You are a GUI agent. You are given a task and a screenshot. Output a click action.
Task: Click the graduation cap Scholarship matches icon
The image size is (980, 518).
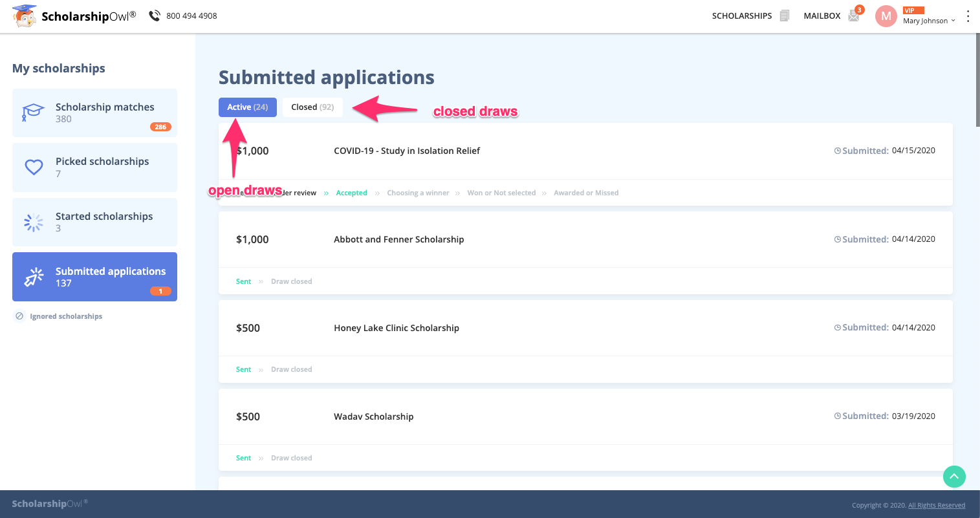[33, 113]
